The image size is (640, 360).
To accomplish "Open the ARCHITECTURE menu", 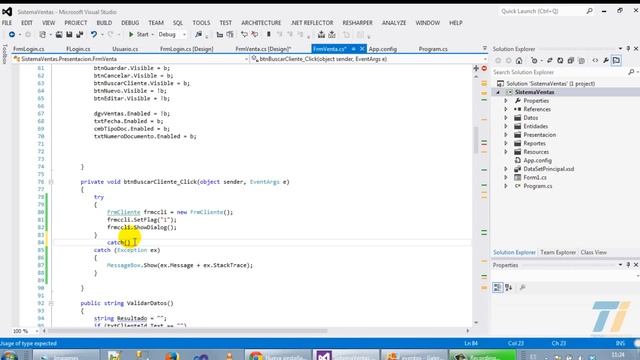I will coord(261,23).
